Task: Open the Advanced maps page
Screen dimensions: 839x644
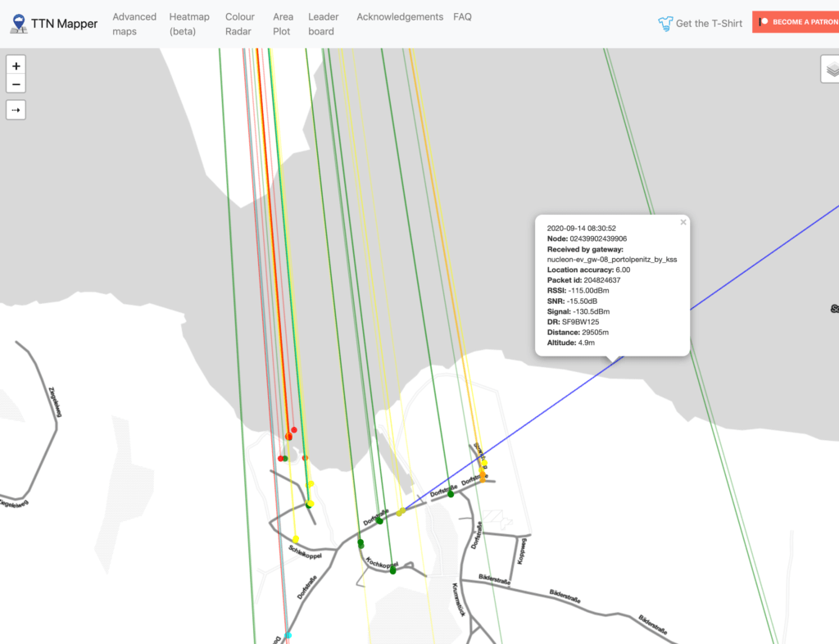Action: click(x=134, y=24)
